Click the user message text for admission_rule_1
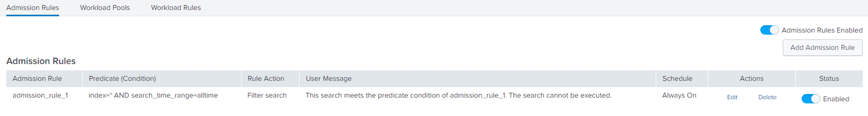This screenshot has width=868, height=116. pyautogui.click(x=458, y=95)
